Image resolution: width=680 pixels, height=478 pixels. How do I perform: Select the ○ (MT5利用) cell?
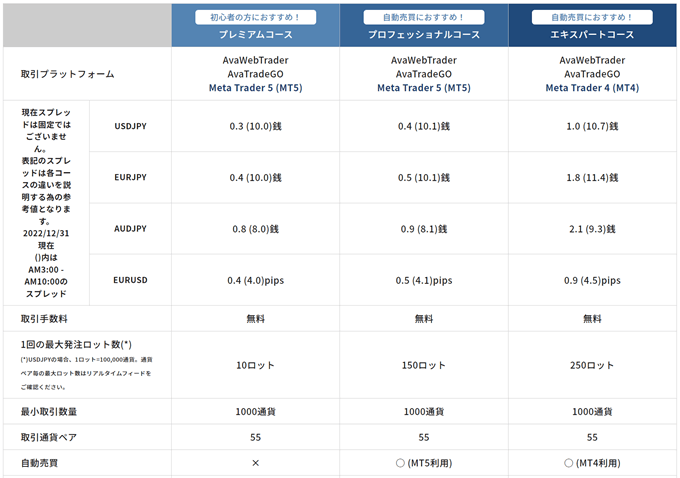click(x=424, y=463)
